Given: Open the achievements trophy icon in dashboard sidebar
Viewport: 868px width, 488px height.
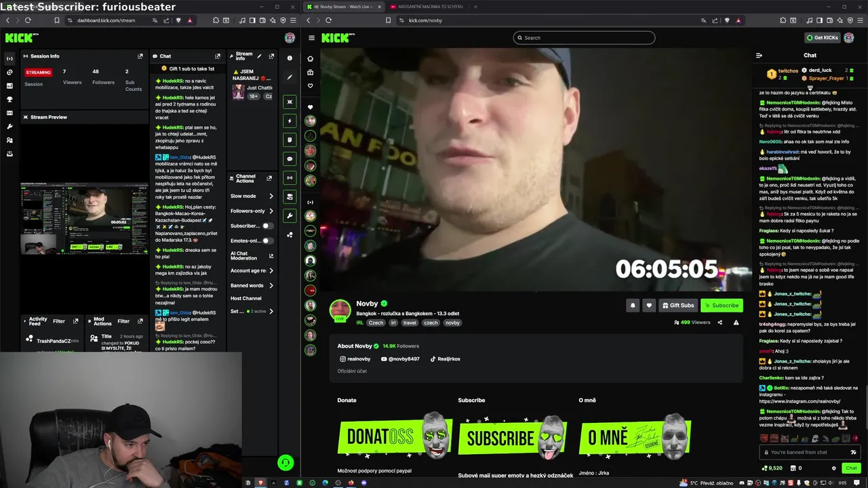Looking at the screenshot, I should tap(9, 100).
